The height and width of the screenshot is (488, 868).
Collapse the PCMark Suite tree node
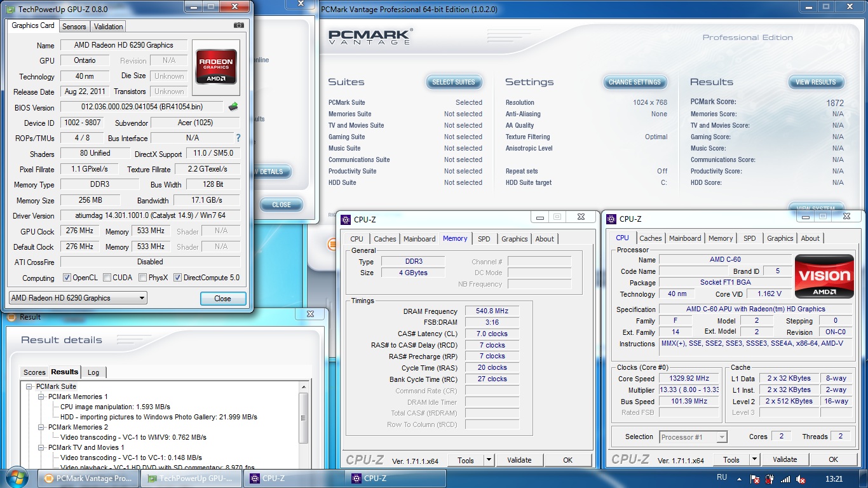pyautogui.click(x=29, y=386)
